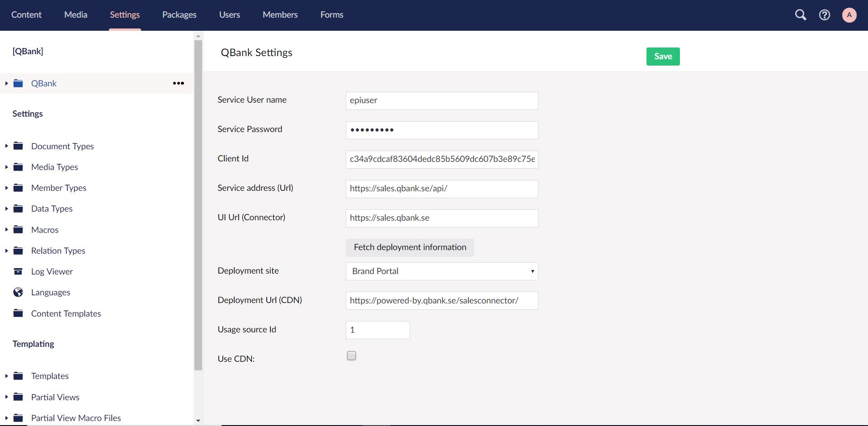This screenshot has width=868, height=426.
Task: Expand the Relation Types node arrow
Action: pyautogui.click(x=6, y=251)
